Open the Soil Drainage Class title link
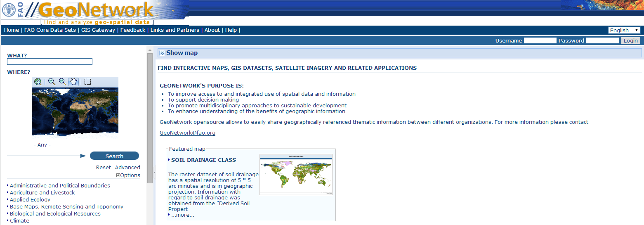 click(204, 160)
